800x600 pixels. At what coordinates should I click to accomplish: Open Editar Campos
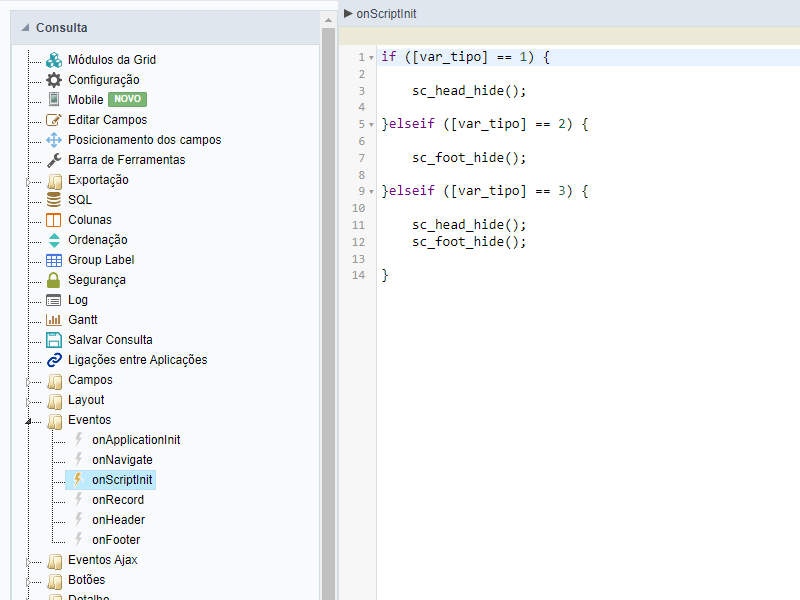click(108, 120)
